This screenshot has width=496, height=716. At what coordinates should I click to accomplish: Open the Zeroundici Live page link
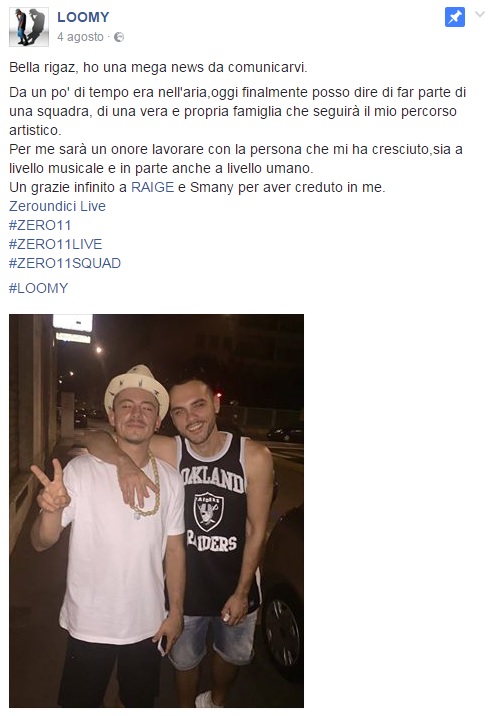[57, 206]
